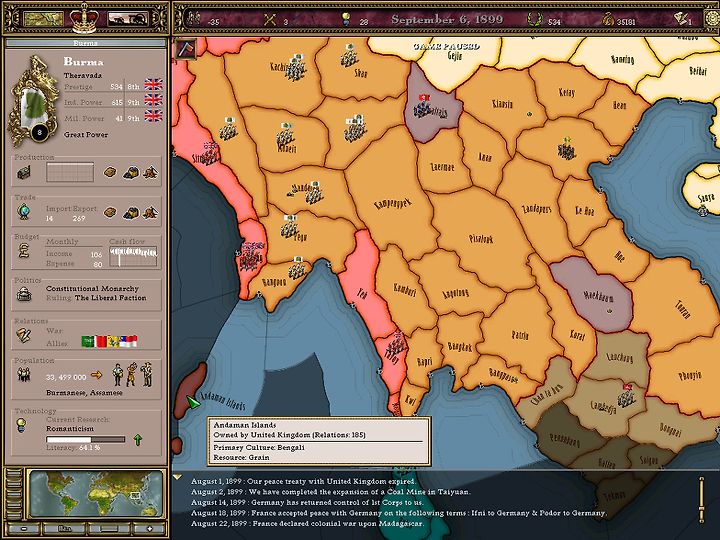The width and height of the screenshot is (720, 540).
Task: Click the 'The Liberal Faction' ruling party text
Action: coord(111,298)
